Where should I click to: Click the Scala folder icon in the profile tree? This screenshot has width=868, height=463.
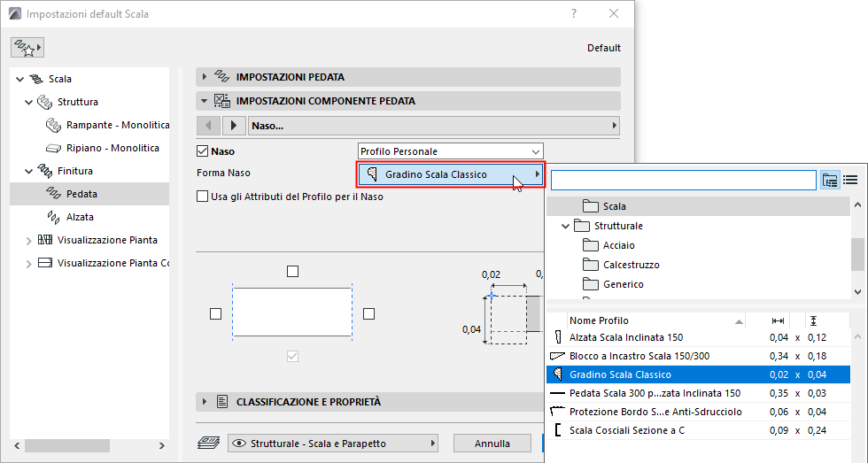[592, 206]
